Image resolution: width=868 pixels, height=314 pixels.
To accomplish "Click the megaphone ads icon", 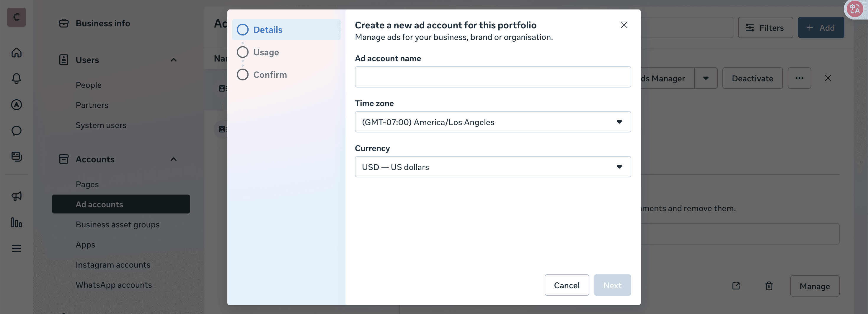I will click(x=17, y=196).
